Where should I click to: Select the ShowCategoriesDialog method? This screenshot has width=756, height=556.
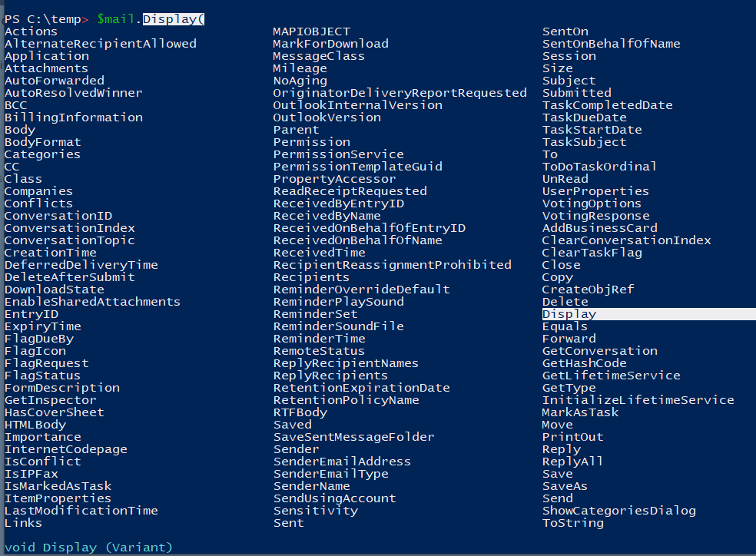(x=619, y=511)
